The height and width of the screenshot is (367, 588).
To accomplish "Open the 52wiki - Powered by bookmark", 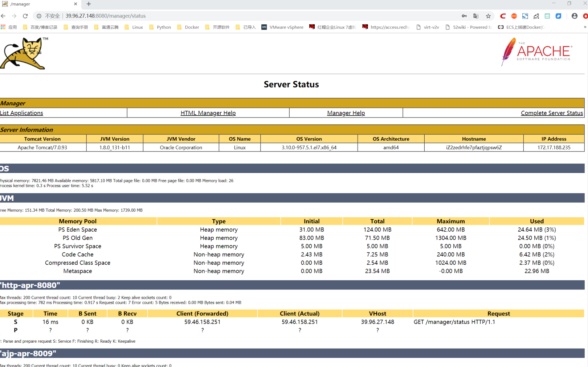I will pyautogui.click(x=468, y=27).
